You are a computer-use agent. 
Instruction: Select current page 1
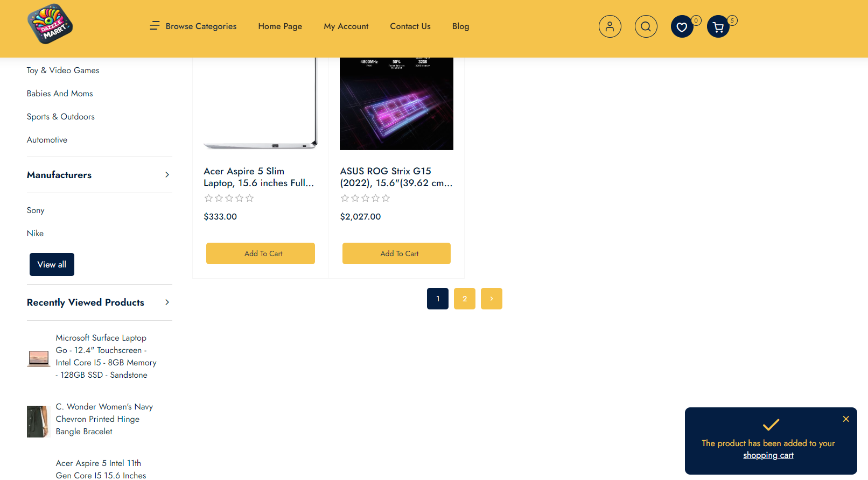tap(438, 299)
